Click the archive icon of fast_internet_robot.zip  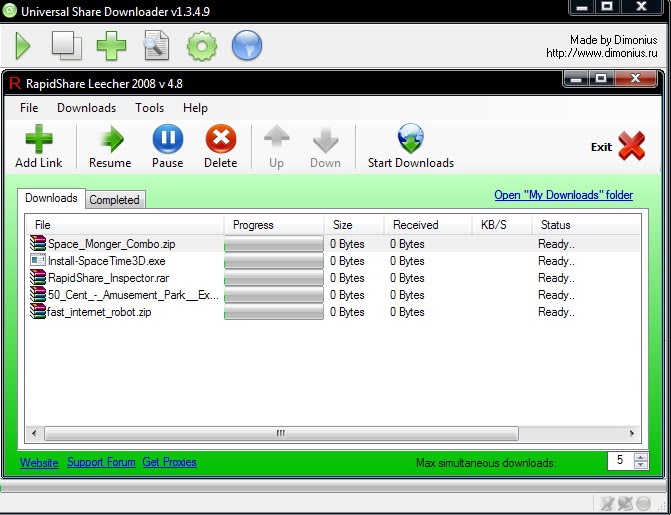click(38, 311)
